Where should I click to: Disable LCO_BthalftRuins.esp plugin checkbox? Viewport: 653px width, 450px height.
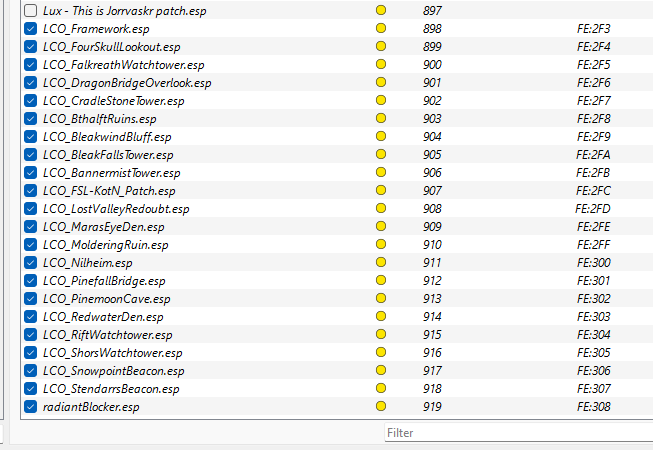coord(30,118)
